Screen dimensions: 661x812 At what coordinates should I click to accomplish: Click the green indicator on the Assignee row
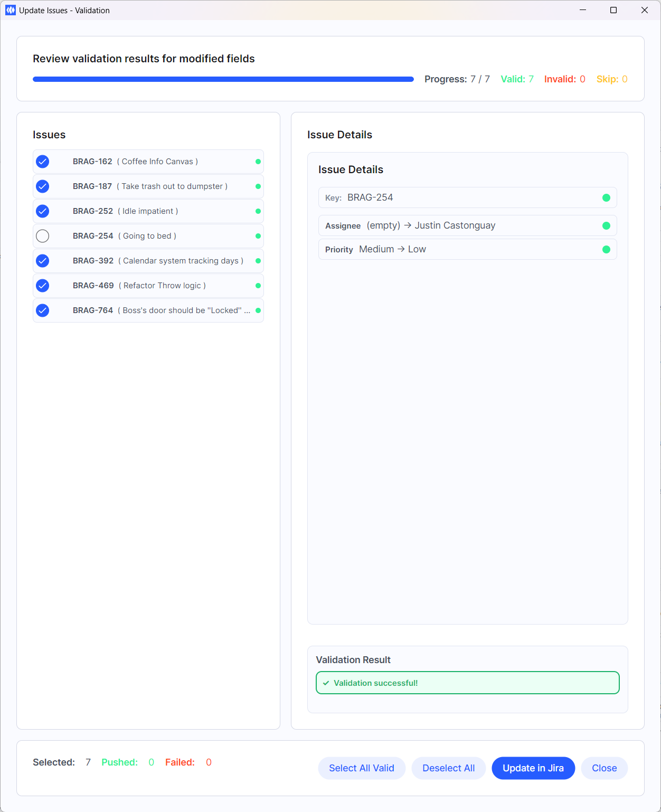click(606, 225)
